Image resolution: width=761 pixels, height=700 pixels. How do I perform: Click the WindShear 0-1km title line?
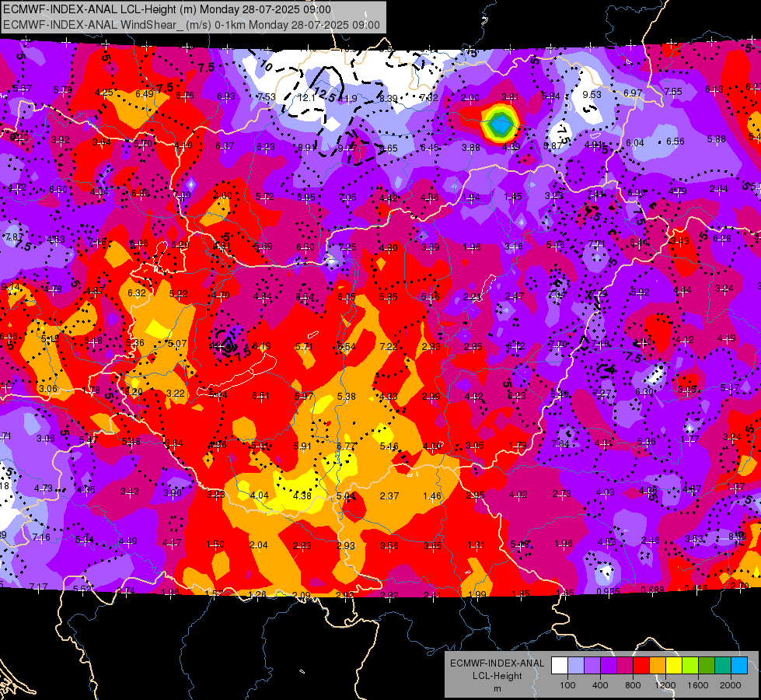tap(191, 24)
